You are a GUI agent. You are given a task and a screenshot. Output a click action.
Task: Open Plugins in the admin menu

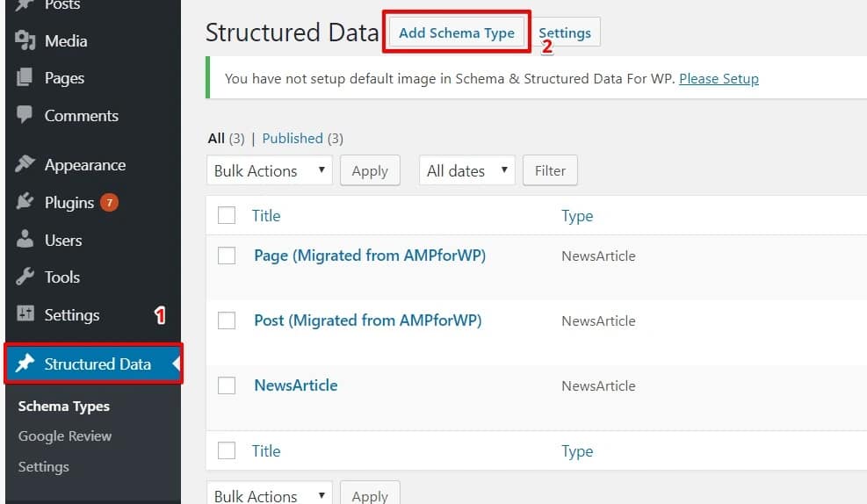[x=69, y=202]
